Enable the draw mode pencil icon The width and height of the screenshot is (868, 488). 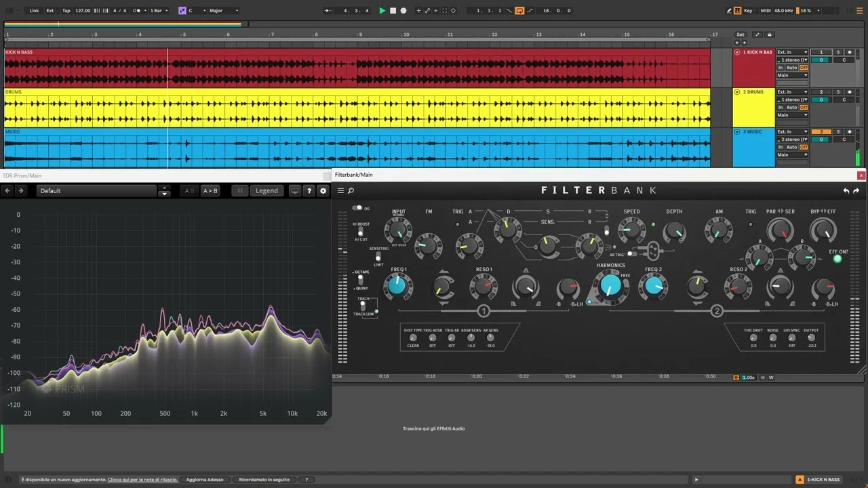click(x=730, y=11)
